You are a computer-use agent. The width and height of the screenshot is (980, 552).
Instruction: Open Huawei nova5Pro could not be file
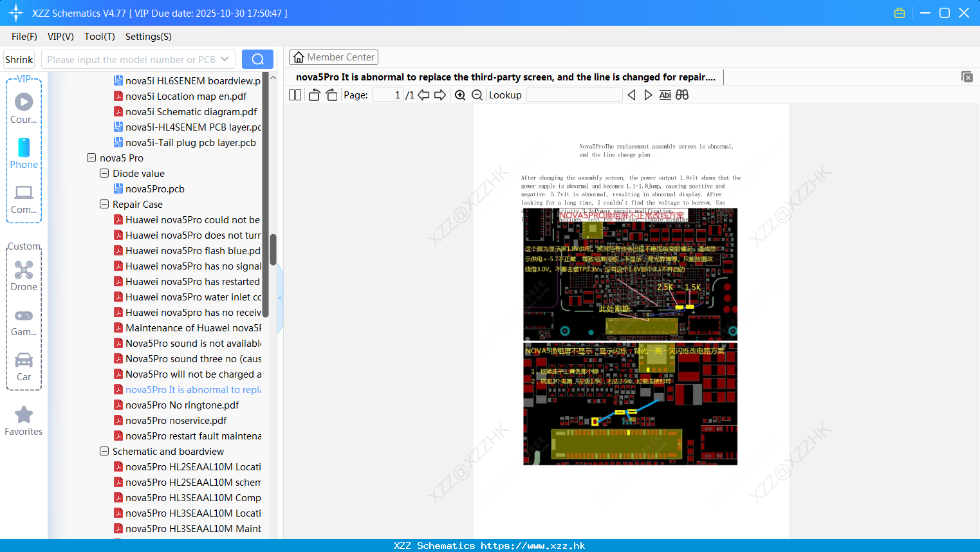tap(187, 219)
